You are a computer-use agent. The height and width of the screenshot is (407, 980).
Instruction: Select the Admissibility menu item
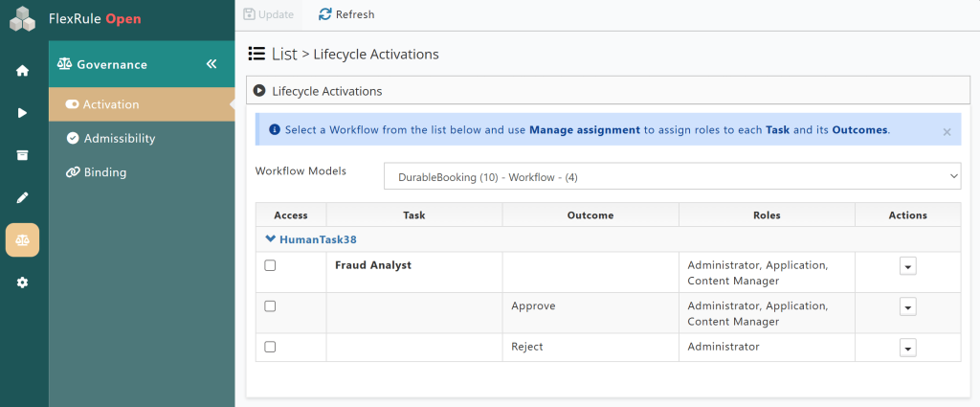pyautogui.click(x=142, y=138)
